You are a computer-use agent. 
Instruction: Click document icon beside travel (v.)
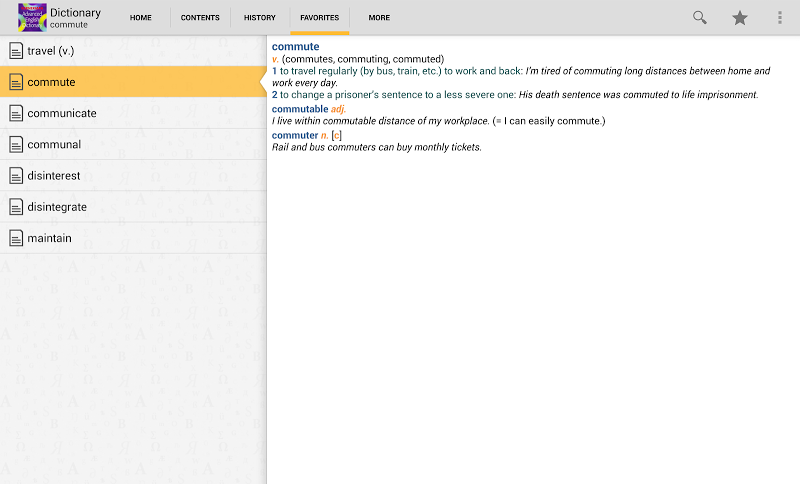click(x=16, y=50)
